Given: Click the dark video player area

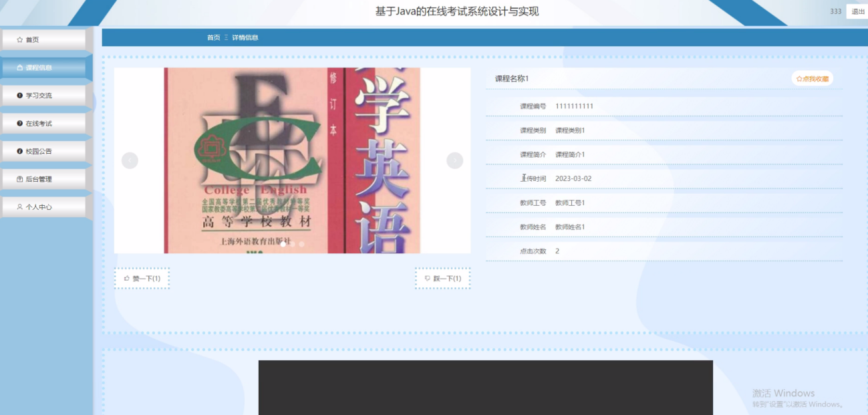Looking at the screenshot, I should point(486,388).
